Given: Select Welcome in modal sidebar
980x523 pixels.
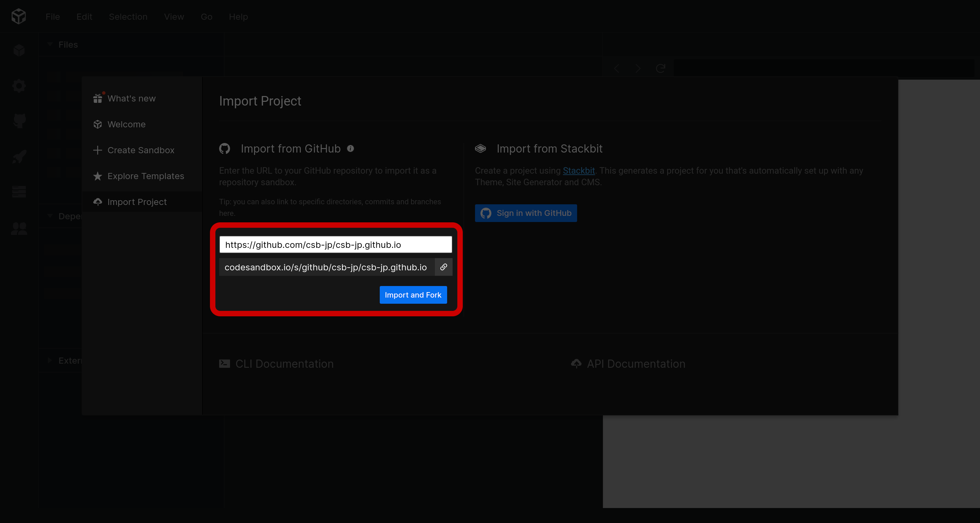Looking at the screenshot, I should tap(142, 125).
